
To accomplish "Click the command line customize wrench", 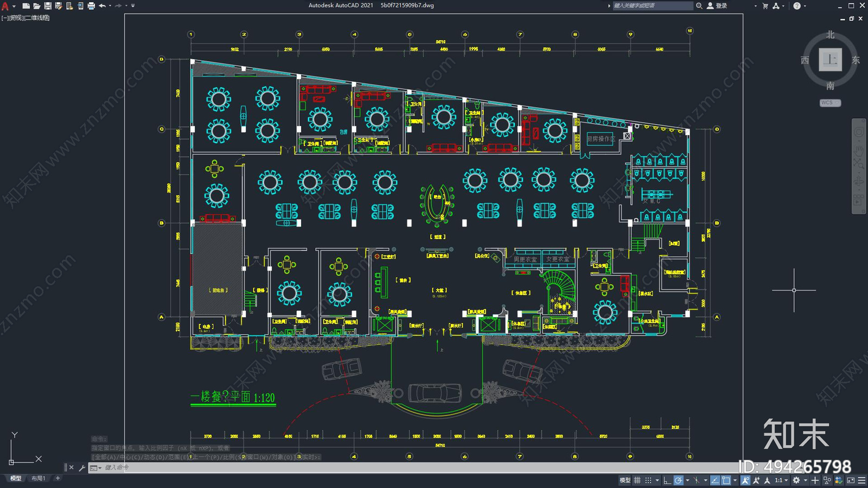I will point(82,467).
